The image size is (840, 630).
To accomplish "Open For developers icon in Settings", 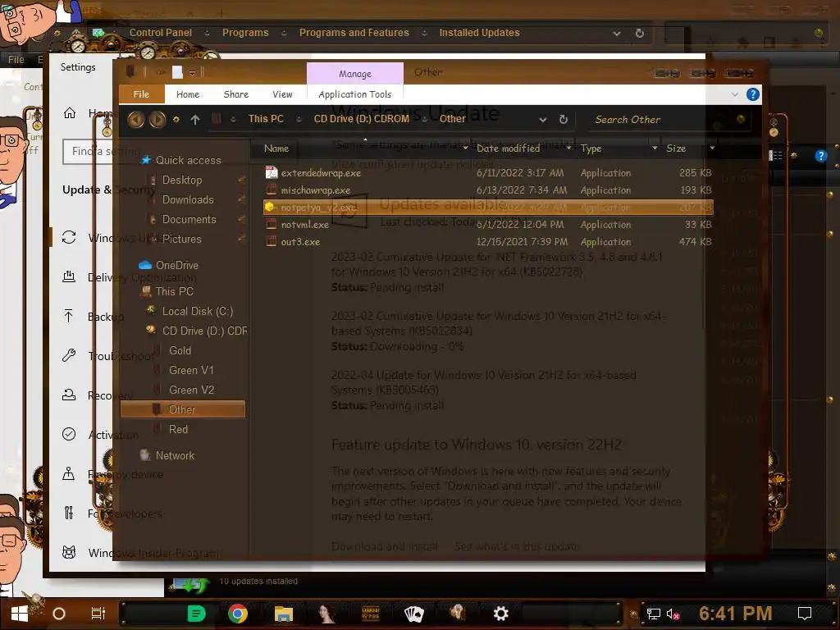I will [x=69, y=514].
